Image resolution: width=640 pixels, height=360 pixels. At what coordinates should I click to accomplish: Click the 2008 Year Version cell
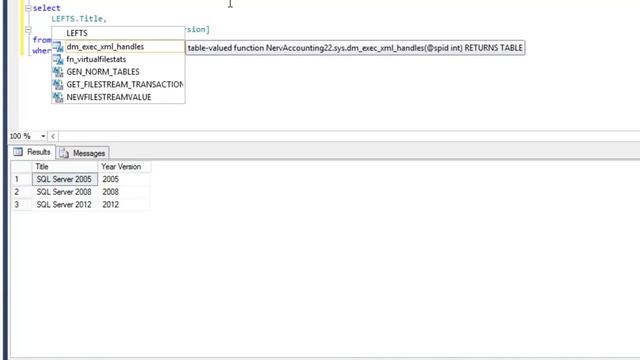(x=124, y=192)
